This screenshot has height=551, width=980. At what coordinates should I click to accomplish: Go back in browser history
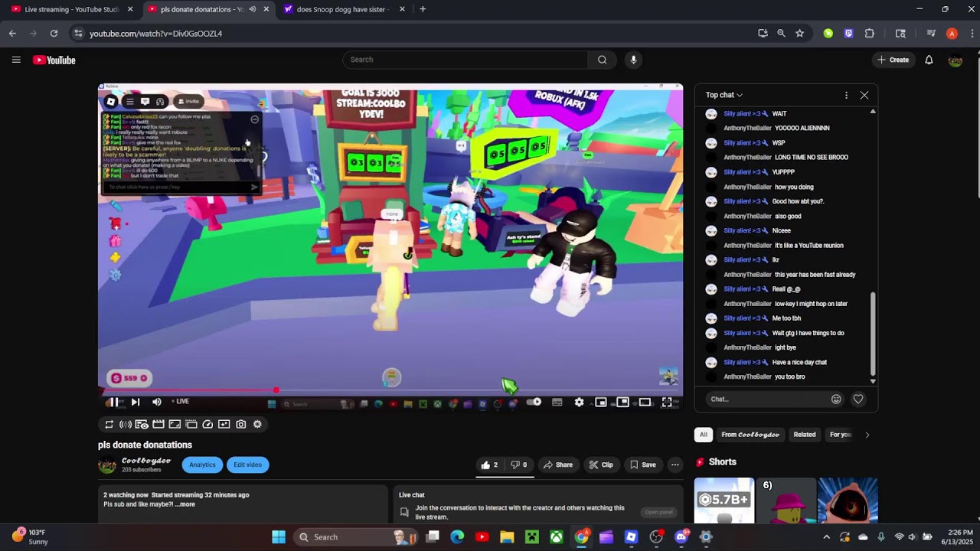[x=12, y=34]
